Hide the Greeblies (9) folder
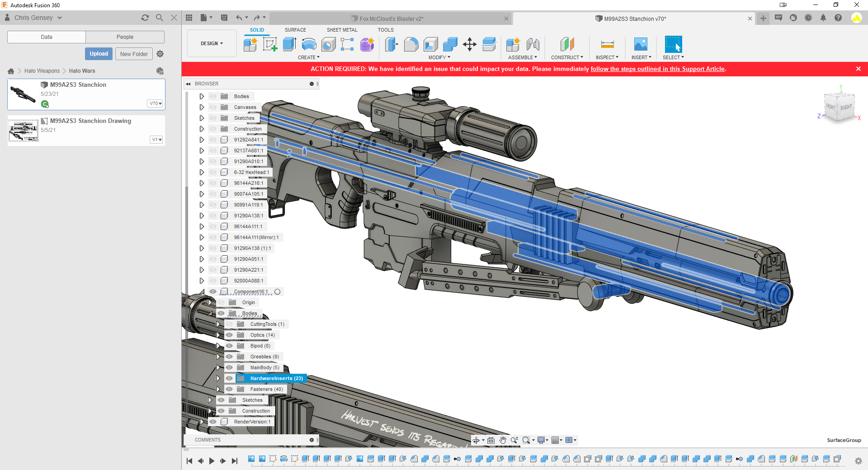 click(x=229, y=357)
